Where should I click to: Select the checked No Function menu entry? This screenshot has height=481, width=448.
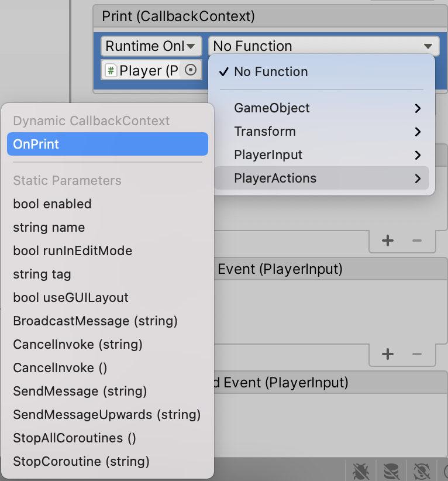[322, 72]
